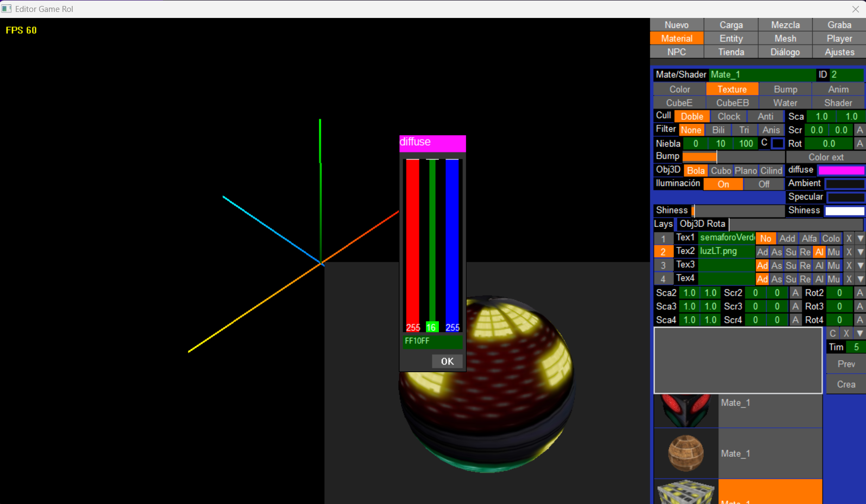866x504 pixels.
Task: Click the C button above Tim field
Action: pos(833,334)
